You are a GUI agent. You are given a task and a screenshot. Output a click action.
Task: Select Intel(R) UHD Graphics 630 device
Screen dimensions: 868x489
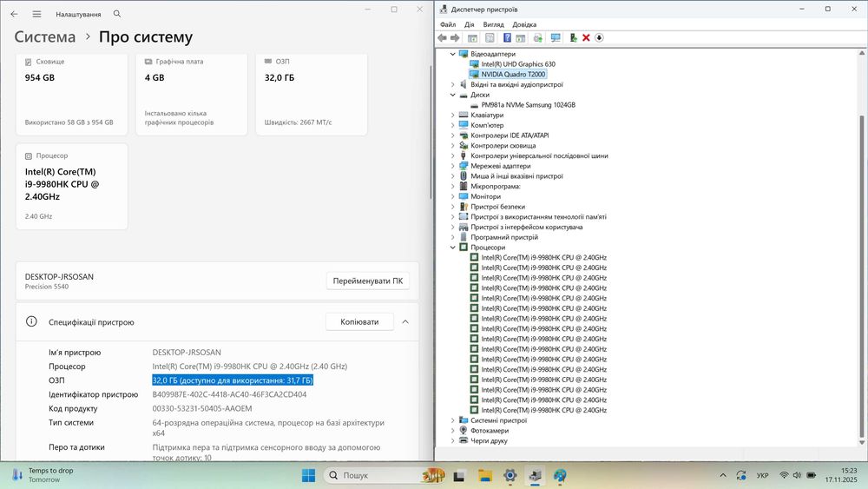pos(517,64)
